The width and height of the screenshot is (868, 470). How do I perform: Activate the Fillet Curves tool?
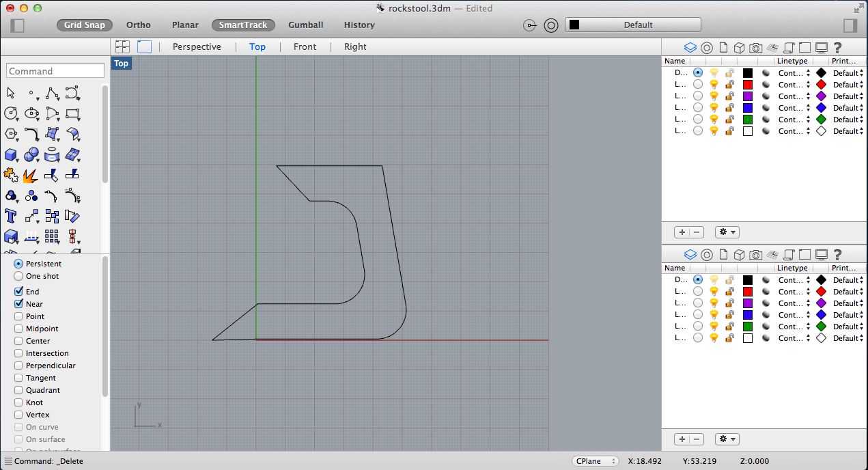[31, 134]
